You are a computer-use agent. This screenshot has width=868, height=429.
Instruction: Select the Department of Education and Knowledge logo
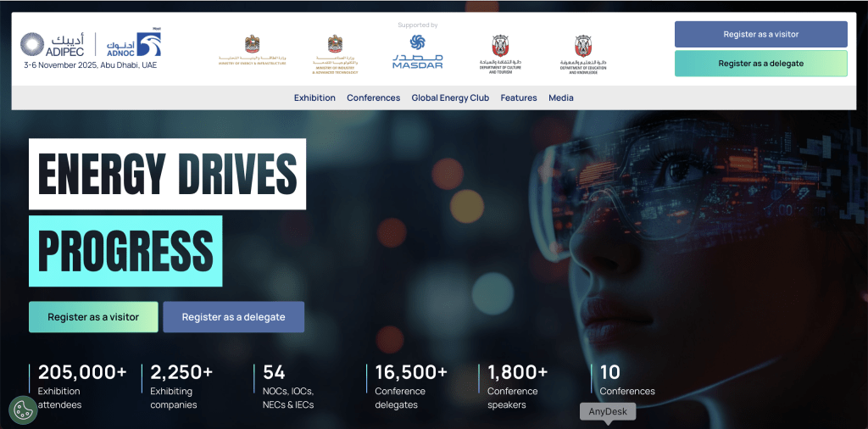[582, 53]
